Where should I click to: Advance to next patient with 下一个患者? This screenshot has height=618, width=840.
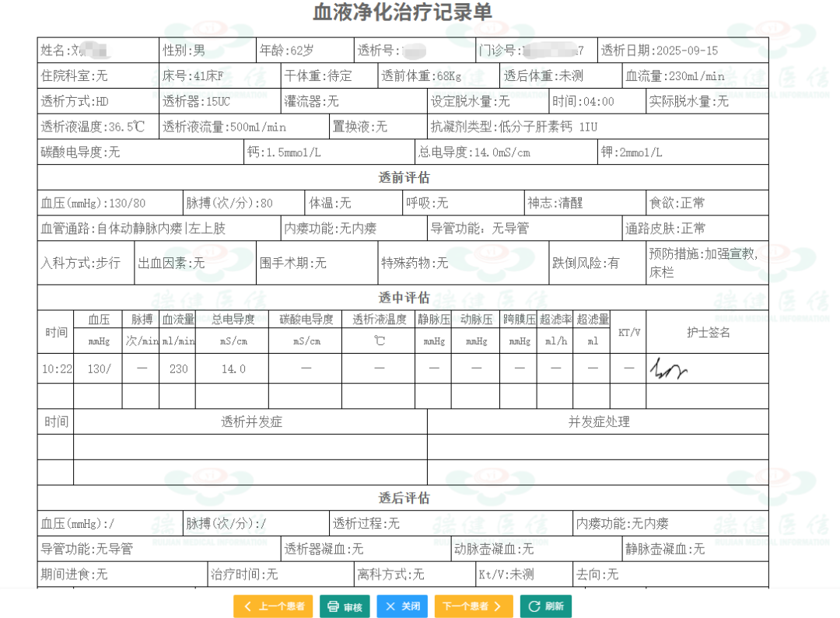click(473, 606)
